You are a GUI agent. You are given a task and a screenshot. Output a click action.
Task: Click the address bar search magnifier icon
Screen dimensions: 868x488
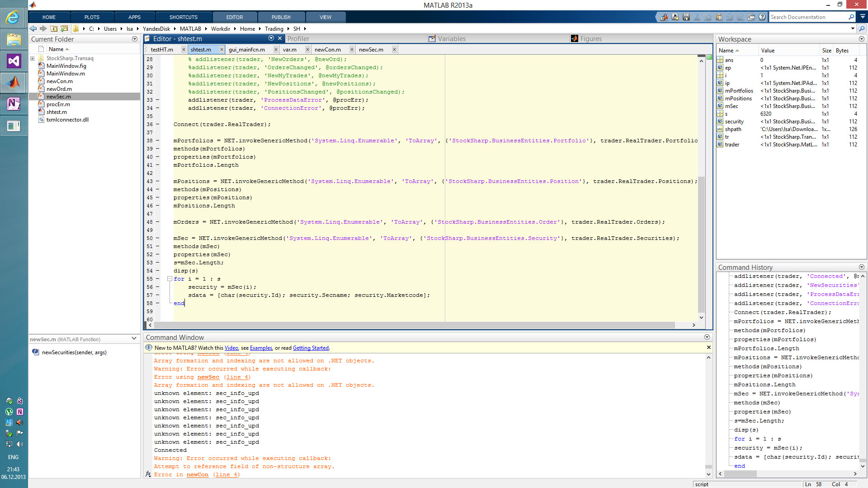[862, 28]
